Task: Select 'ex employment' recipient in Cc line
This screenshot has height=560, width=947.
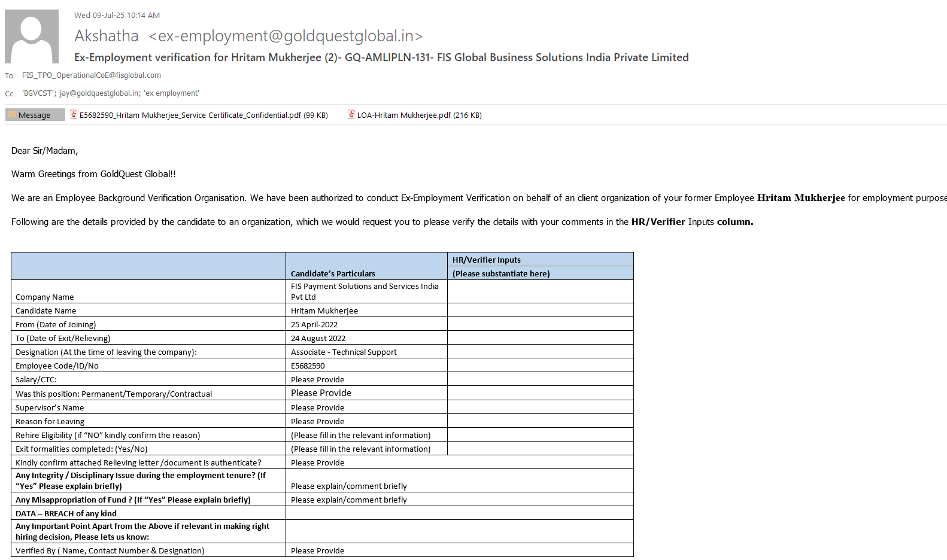Action: (x=172, y=93)
